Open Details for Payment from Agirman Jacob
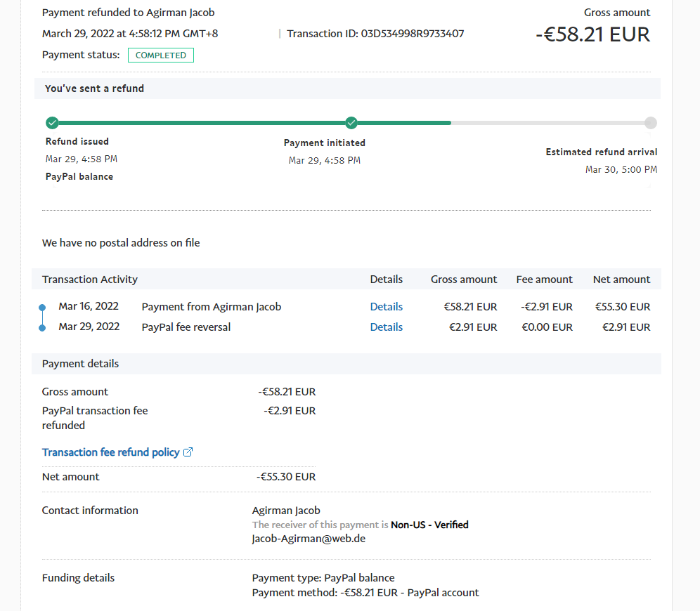This screenshot has width=700, height=611. [386, 307]
